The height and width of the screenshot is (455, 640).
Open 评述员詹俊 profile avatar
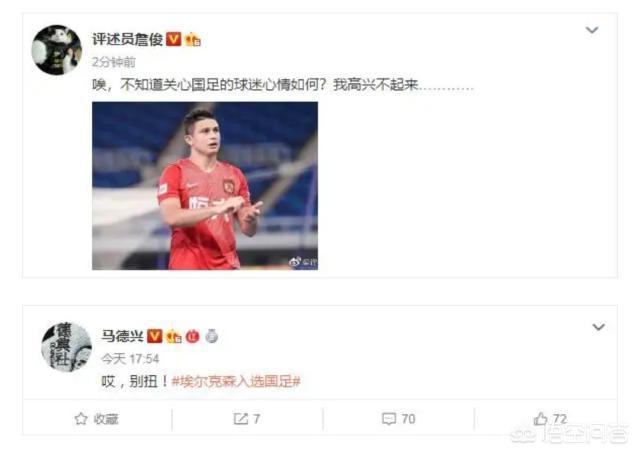(x=56, y=49)
